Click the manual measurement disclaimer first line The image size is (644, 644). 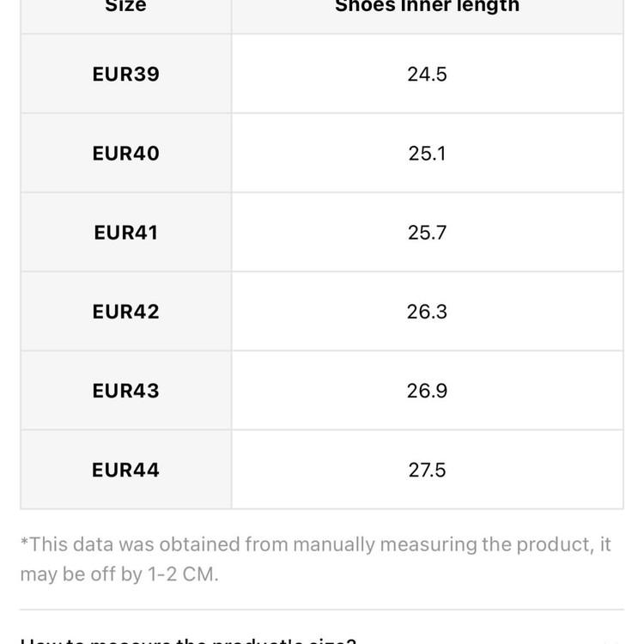tap(316, 544)
